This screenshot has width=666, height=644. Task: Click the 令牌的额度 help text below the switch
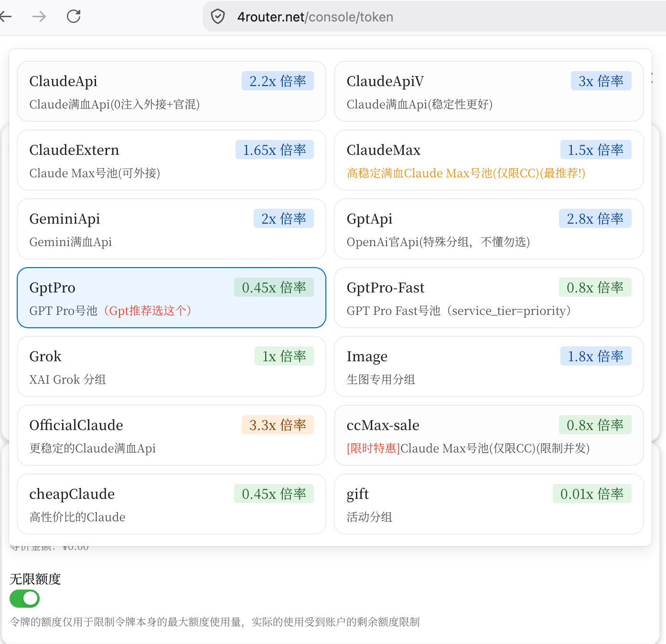click(x=215, y=622)
